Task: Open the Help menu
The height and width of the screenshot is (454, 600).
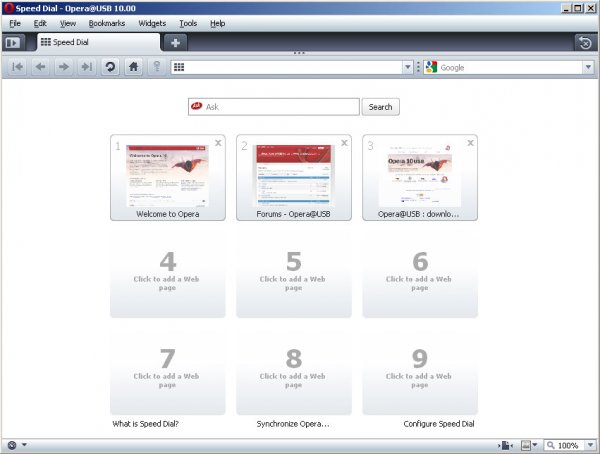Action: click(x=217, y=23)
